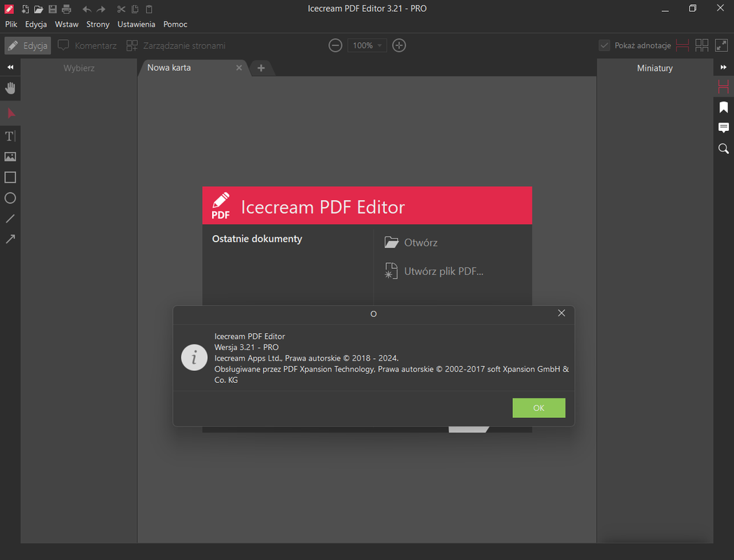The image size is (734, 560).
Task: Close the about dialog with the X
Action: [x=562, y=313]
